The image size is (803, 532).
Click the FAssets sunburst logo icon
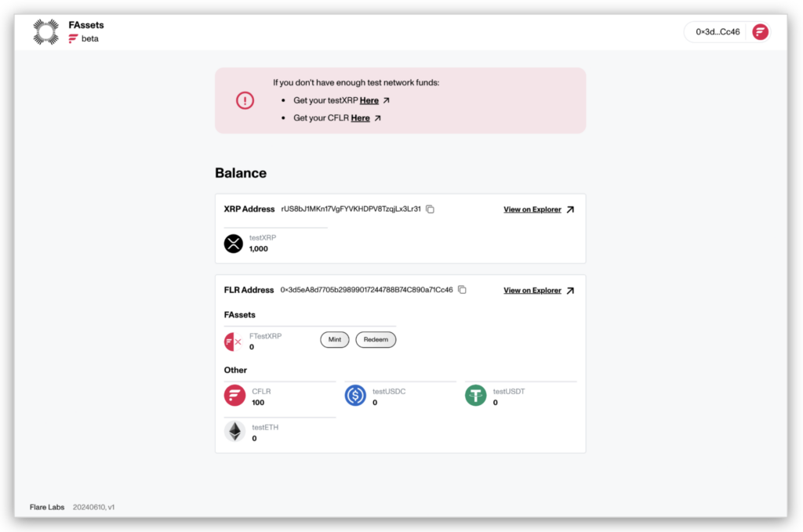click(x=46, y=31)
